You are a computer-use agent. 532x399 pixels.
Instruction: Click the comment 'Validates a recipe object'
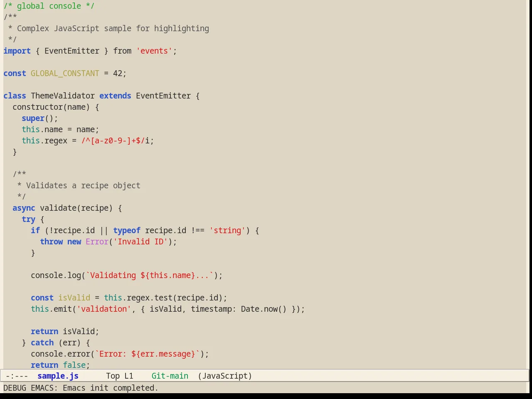(83, 185)
